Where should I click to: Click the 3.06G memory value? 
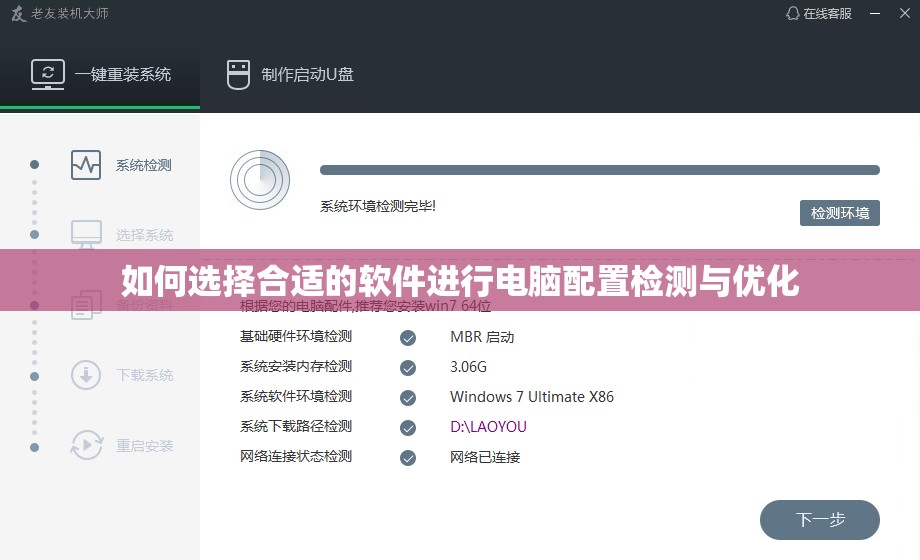coord(468,367)
